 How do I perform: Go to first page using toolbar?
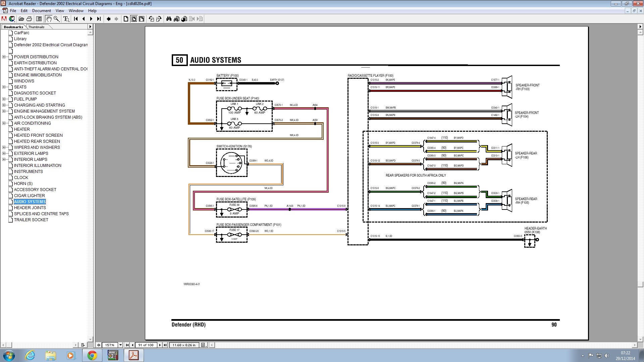[x=76, y=19]
